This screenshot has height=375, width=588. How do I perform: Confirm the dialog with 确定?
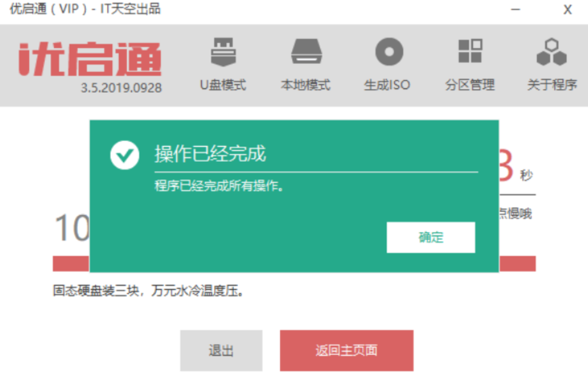tap(431, 237)
